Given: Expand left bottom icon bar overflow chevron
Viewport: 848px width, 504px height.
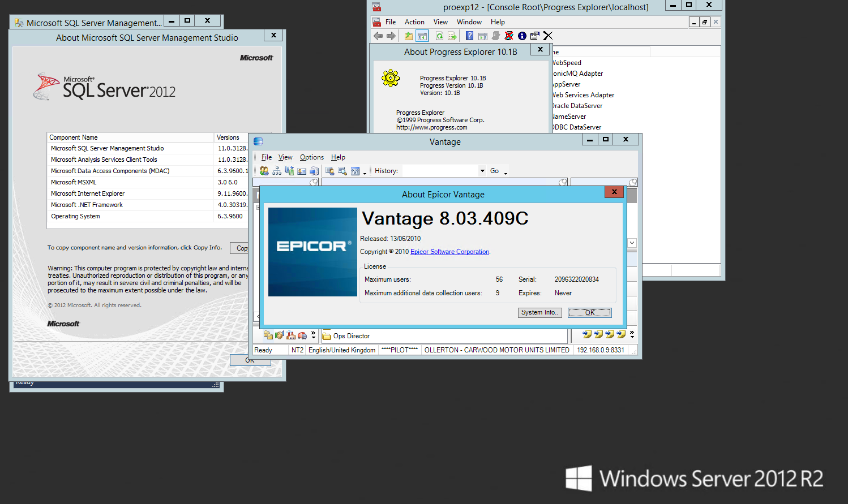Looking at the screenshot, I should coord(313,335).
